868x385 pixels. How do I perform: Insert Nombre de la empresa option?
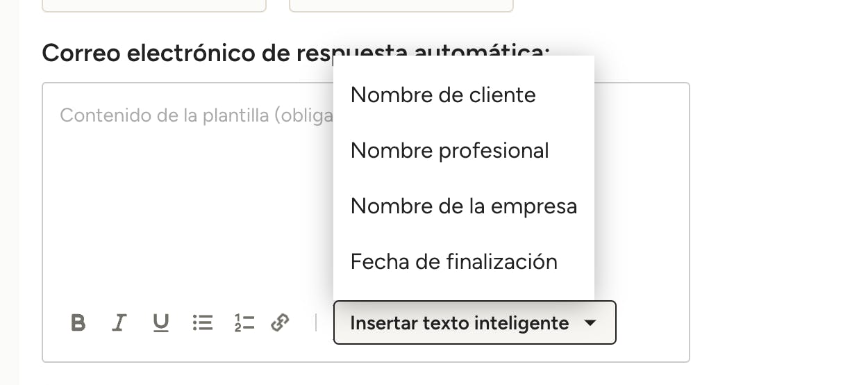(x=464, y=206)
